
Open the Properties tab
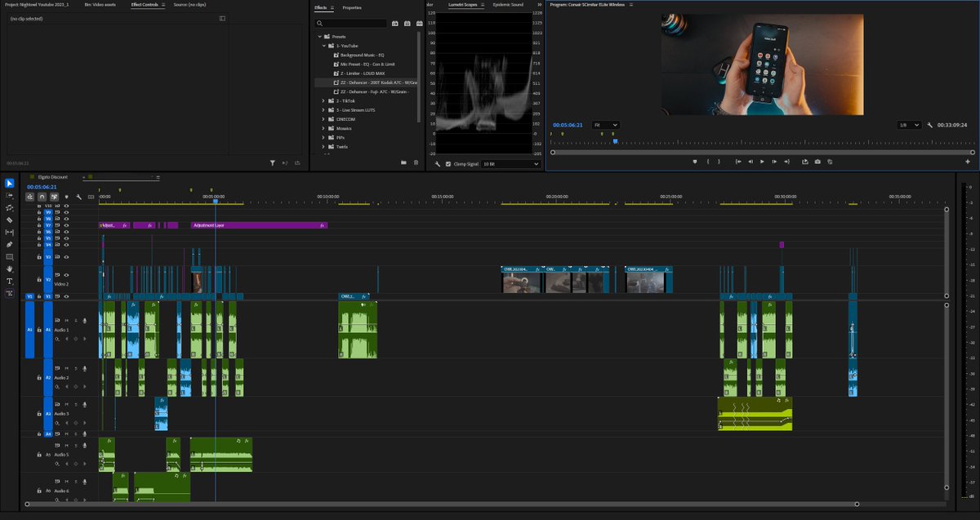[x=352, y=7]
